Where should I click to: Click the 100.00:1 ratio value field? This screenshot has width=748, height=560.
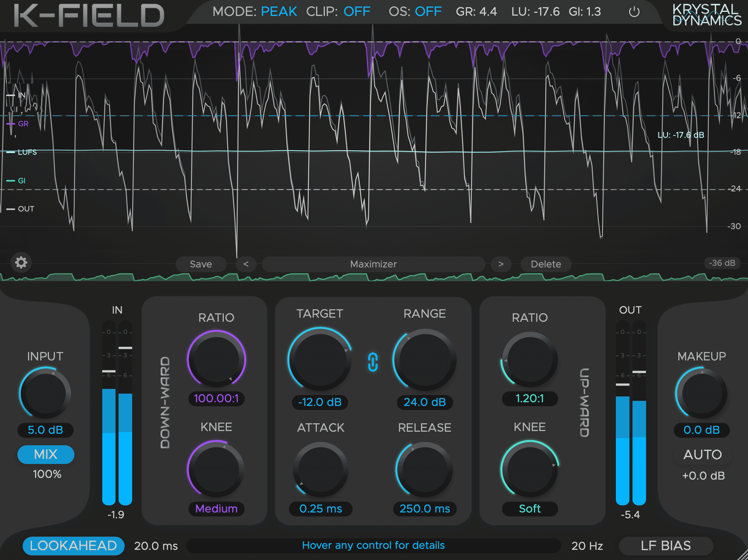click(216, 398)
